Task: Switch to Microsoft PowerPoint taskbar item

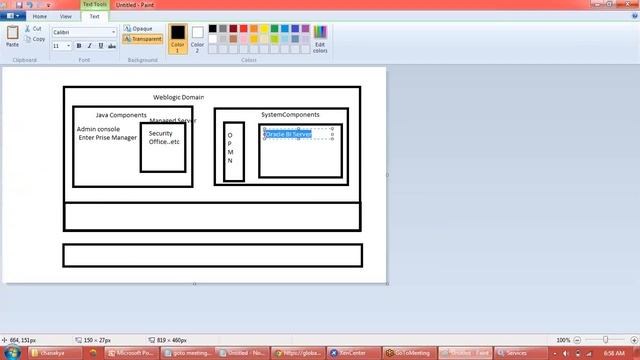Action: click(131, 353)
